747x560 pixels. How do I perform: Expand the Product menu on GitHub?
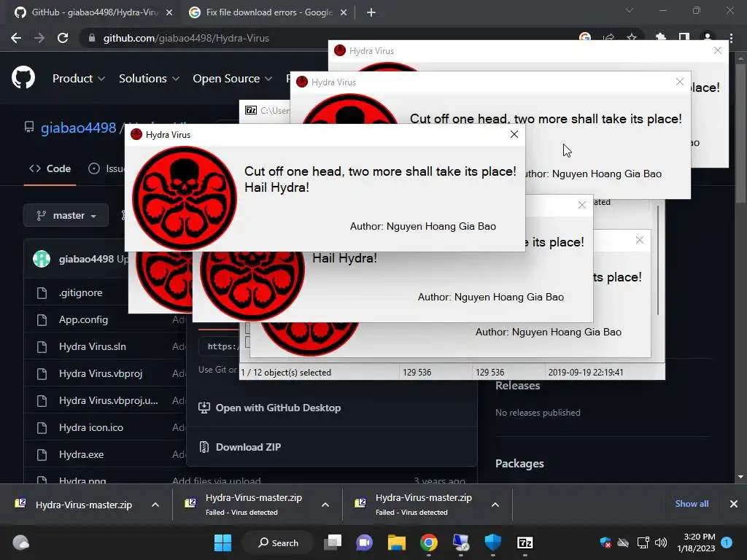(x=79, y=79)
